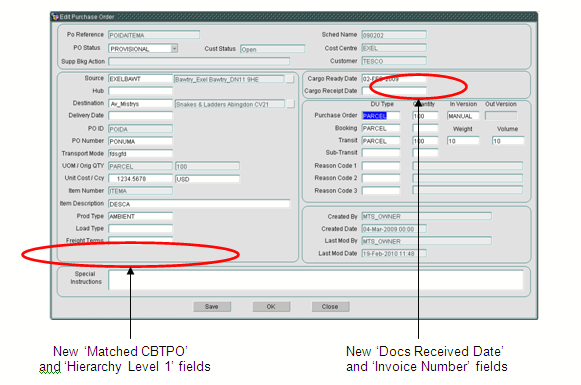Click the Unit Cost field 1234.5678
The image size is (581, 385).
[140, 179]
